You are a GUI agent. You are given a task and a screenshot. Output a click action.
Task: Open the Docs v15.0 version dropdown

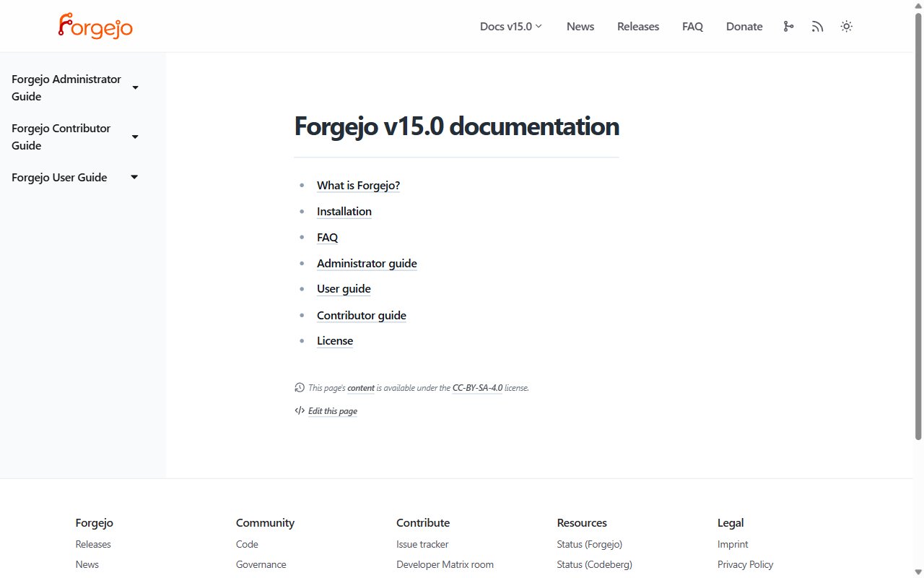tap(511, 27)
